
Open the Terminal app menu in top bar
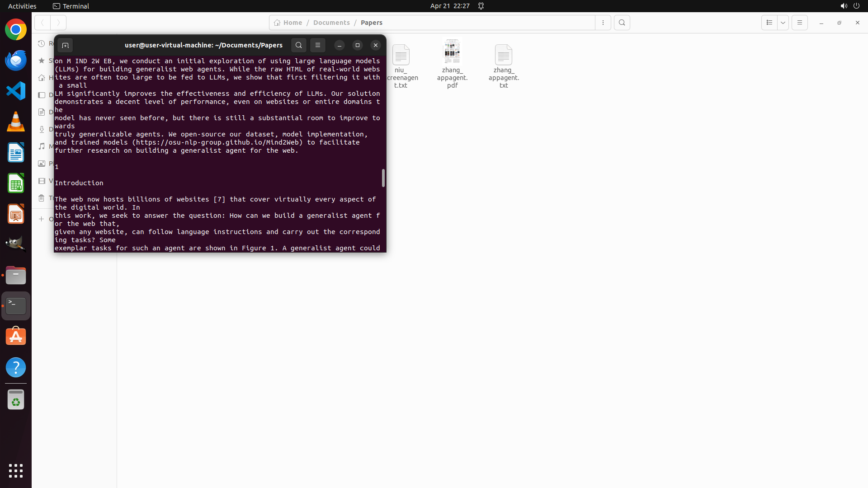[x=71, y=6]
